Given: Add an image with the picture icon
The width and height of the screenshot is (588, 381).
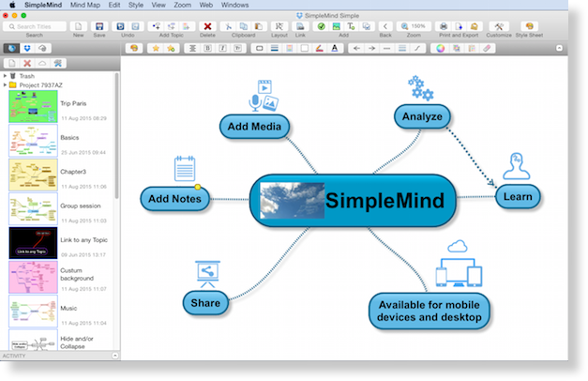Looking at the screenshot, I should [336, 26].
